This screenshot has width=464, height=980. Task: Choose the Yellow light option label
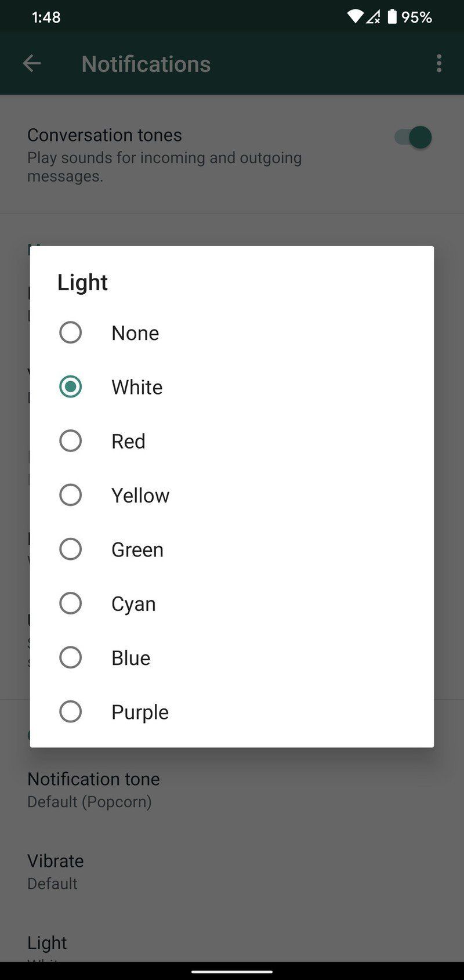pyautogui.click(x=140, y=496)
